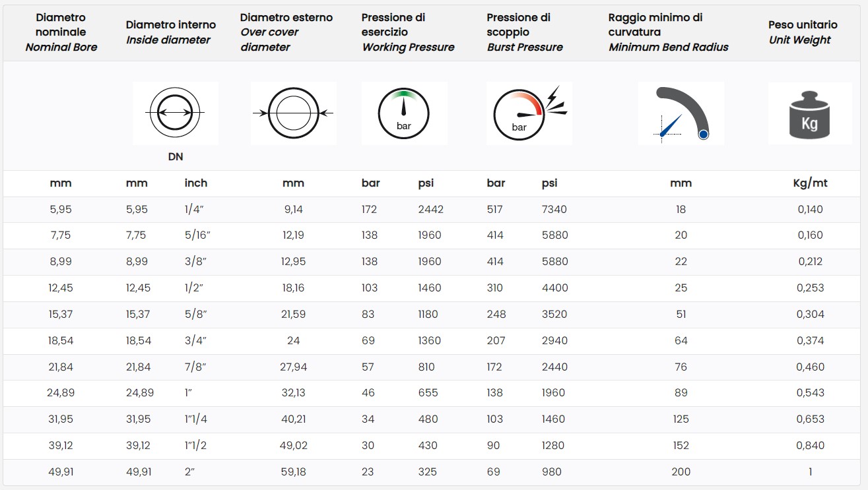This screenshot has width=868, height=490.
Task: Click the Peso unitario column header
Action: coord(803,32)
